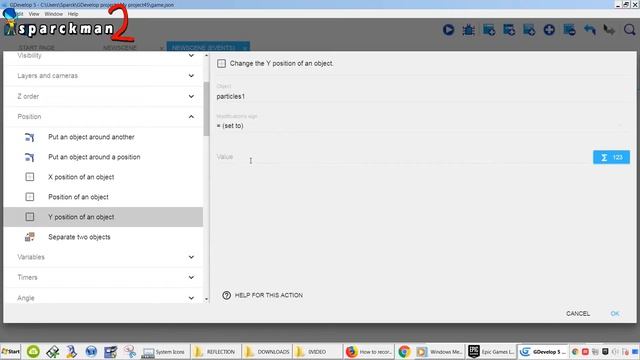Click the add a new event toolbar icon
640x360 pixels.
[489, 30]
